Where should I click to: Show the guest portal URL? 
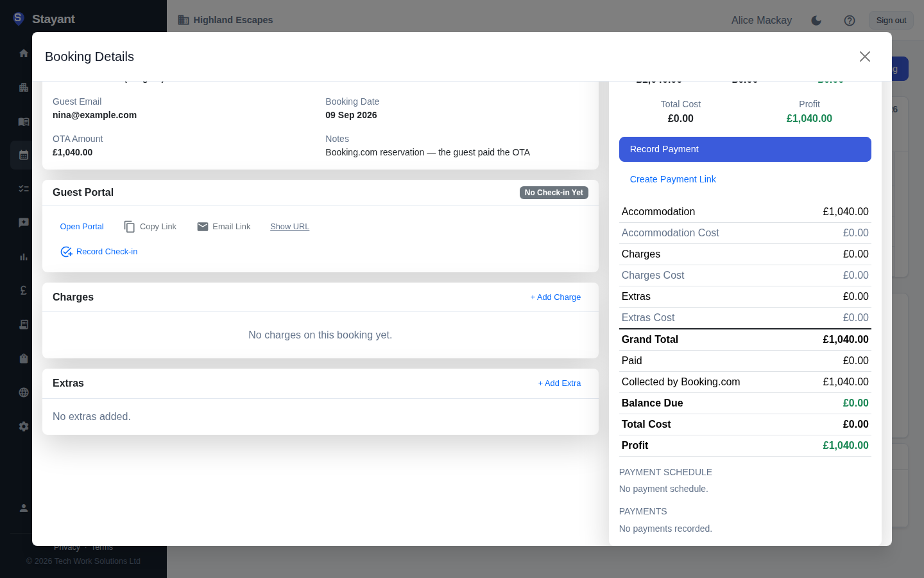(289, 227)
